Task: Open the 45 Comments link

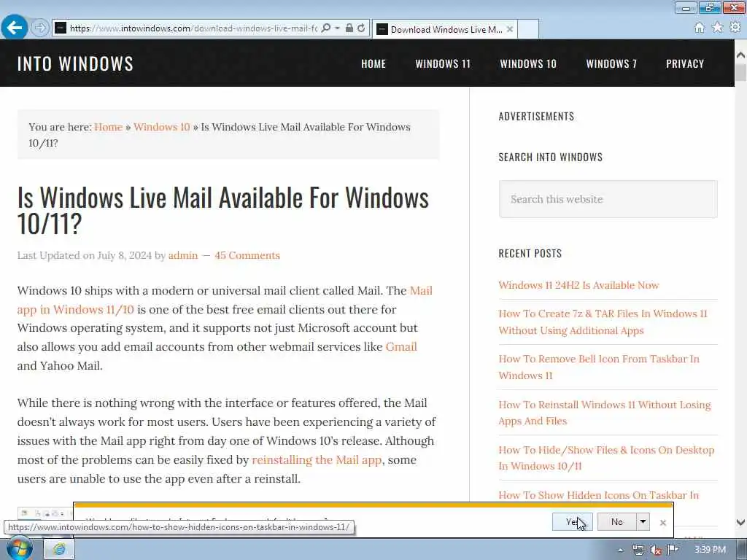Action: coord(247,255)
